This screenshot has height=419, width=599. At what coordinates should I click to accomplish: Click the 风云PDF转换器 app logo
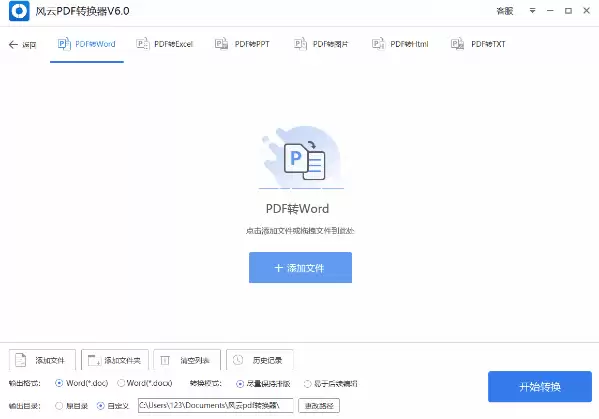[19, 11]
